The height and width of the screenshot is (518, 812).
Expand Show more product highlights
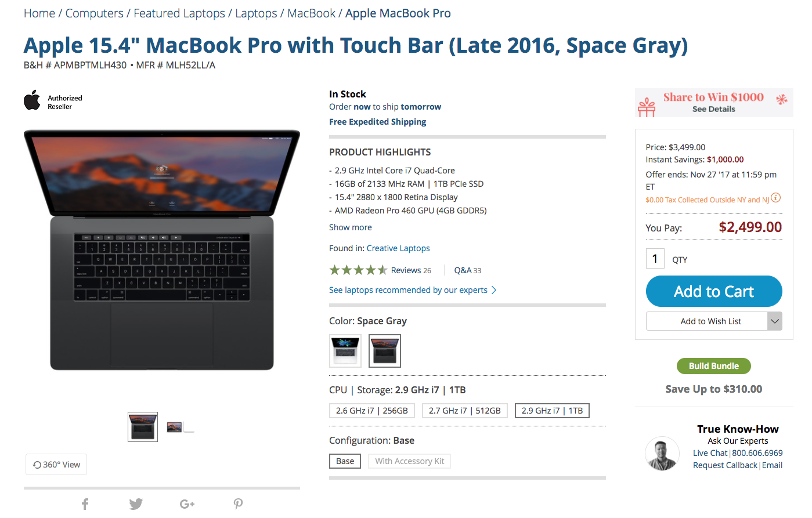[351, 227]
